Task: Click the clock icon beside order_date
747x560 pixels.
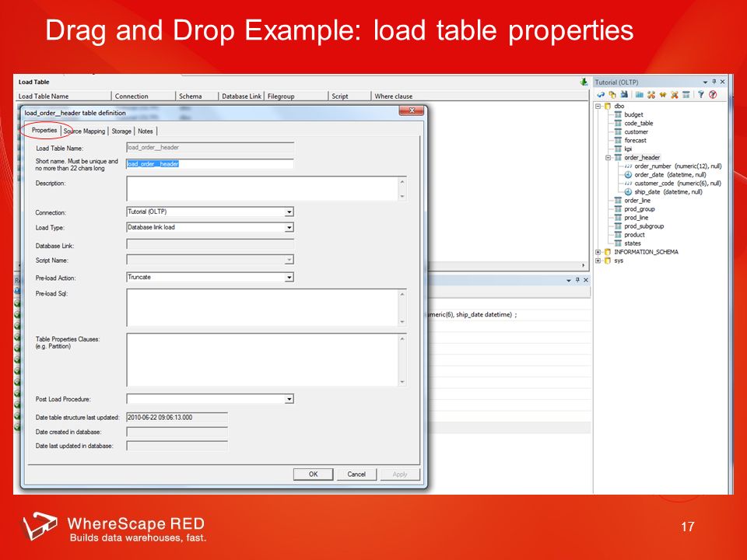Action: coord(629,175)
